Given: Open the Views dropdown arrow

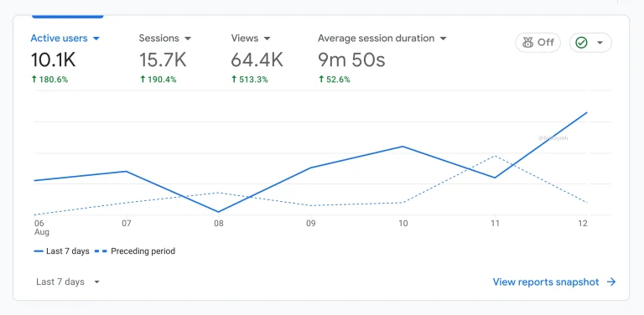Looking at the screenshot, I should pyautogui.click(x=267, y=39).
